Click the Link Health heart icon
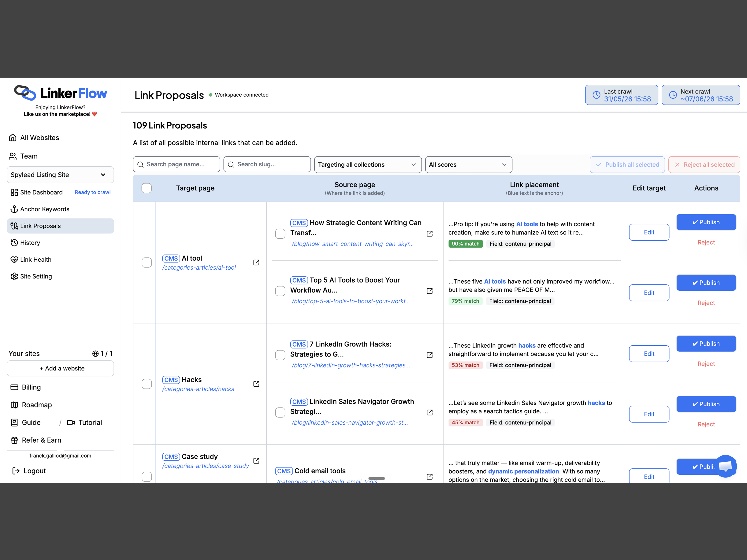Screen dimensions: 747x560 tap(14, 260)
